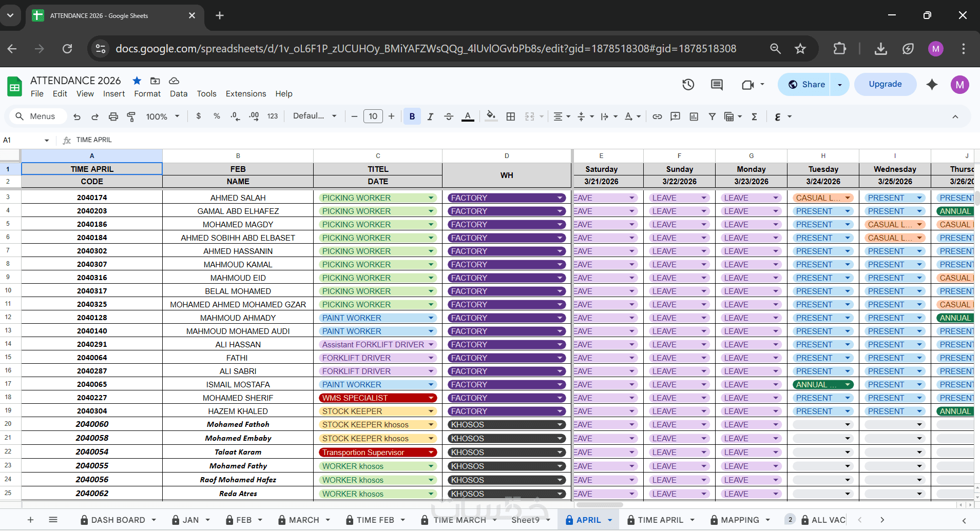
Task: Expand WMS SPECIALIST title dropdown
Action: [x=431, y=398]
